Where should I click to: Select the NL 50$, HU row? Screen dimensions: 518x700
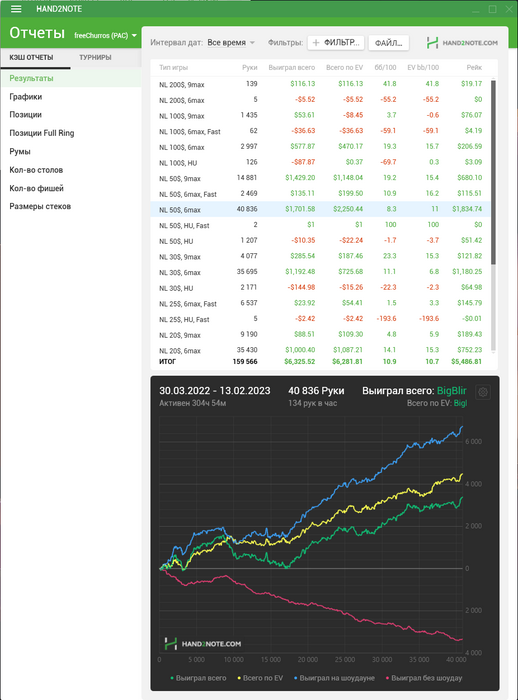(320, 240)
